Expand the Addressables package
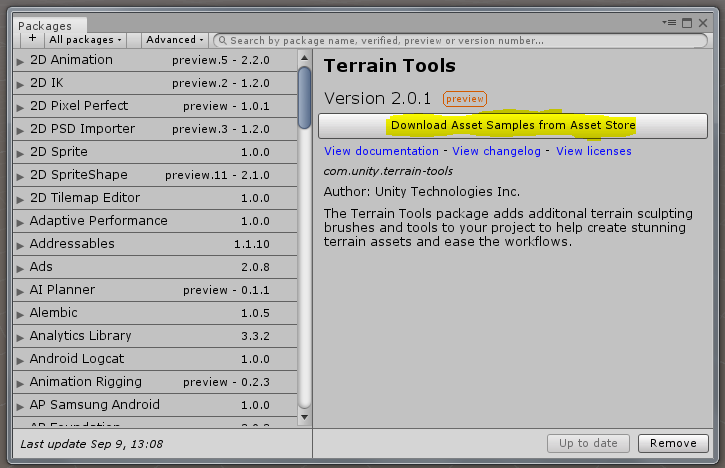Image resolution: width=725 pixels, height=468 pixels. 20,246
